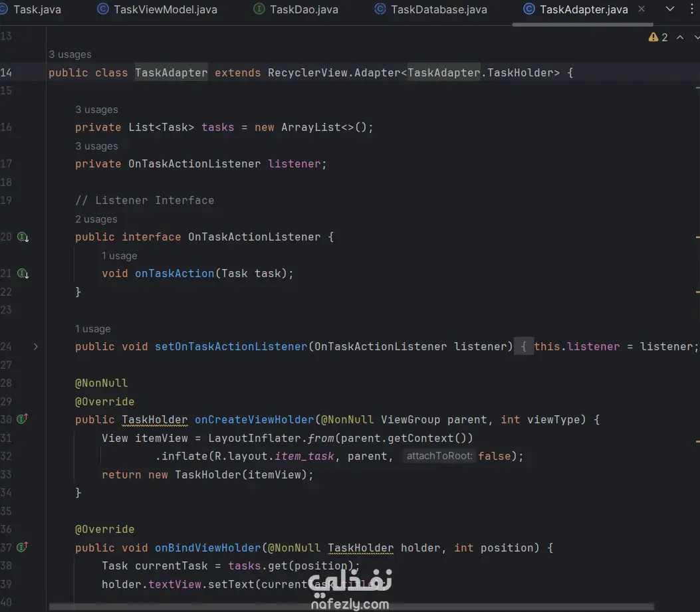Viewport: 700px width, 612px height.
Task: Click the TaskViewModel.java class file icon
Action: point(103,9)
